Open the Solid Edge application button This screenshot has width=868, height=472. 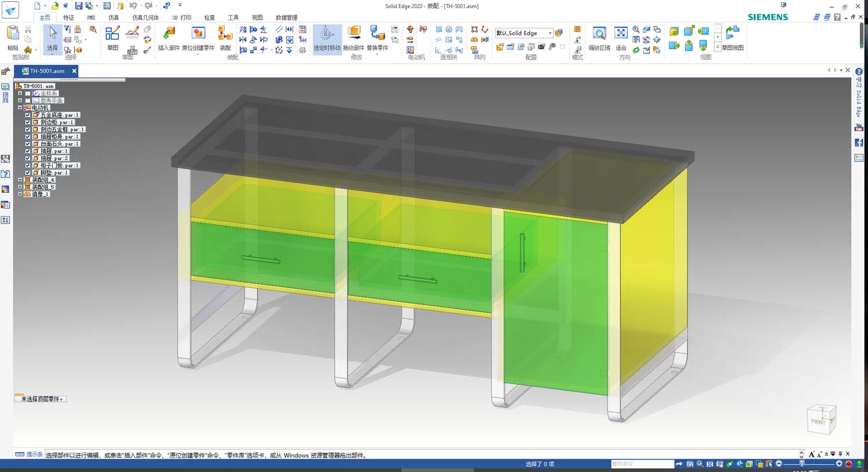10,10
